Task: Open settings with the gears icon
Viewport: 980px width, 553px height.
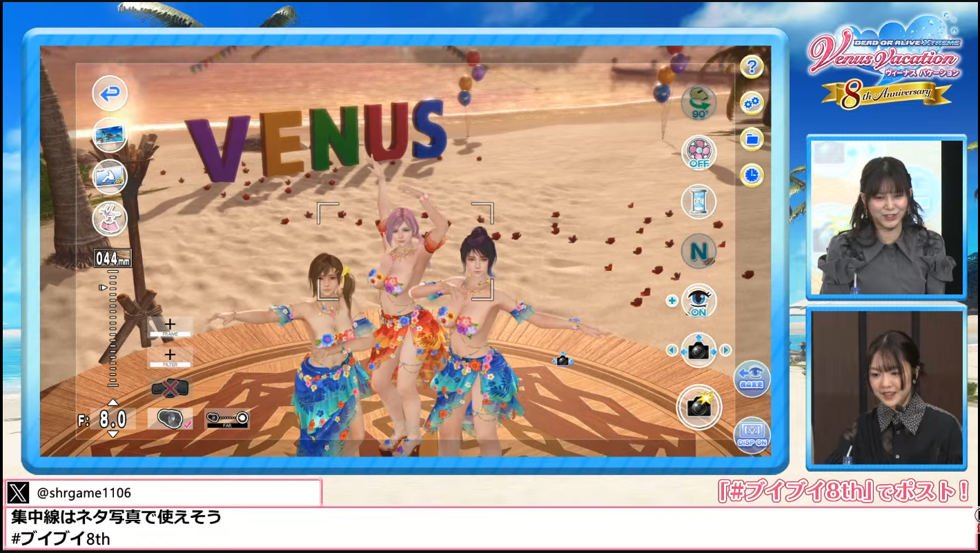Action: click(752, 103)
